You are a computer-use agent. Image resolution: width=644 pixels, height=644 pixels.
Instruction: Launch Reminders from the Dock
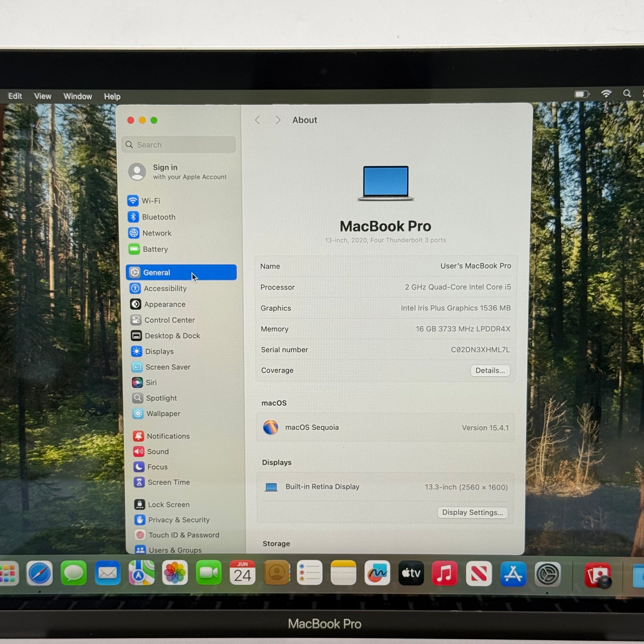[310, 573]
